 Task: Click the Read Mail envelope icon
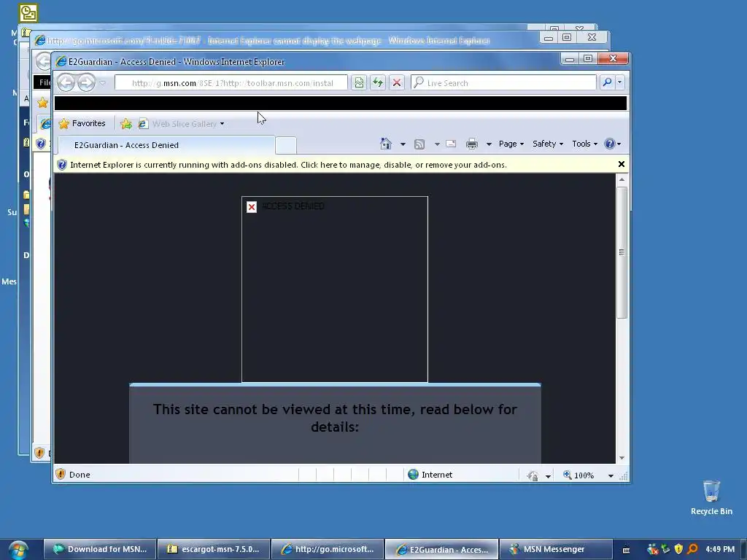click(x=451, y=144)
